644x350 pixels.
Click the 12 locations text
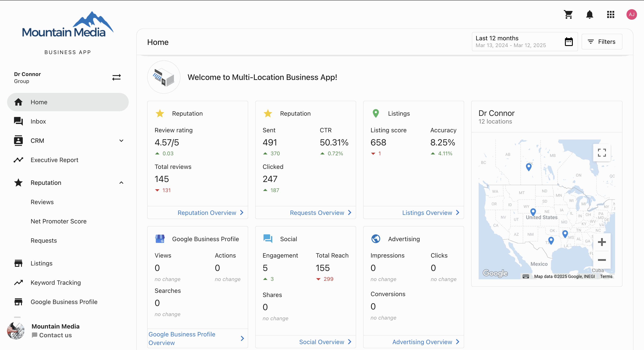coord(495,121)
